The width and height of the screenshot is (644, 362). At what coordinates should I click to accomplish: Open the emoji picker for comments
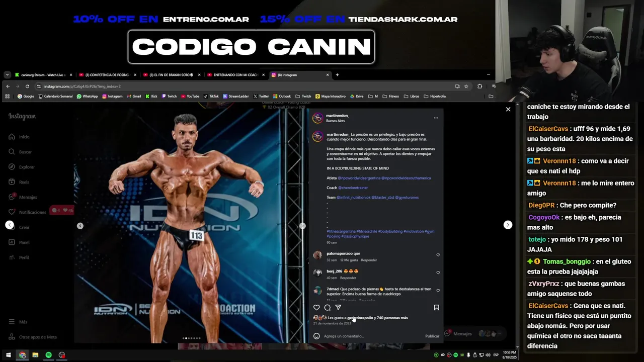316,336
